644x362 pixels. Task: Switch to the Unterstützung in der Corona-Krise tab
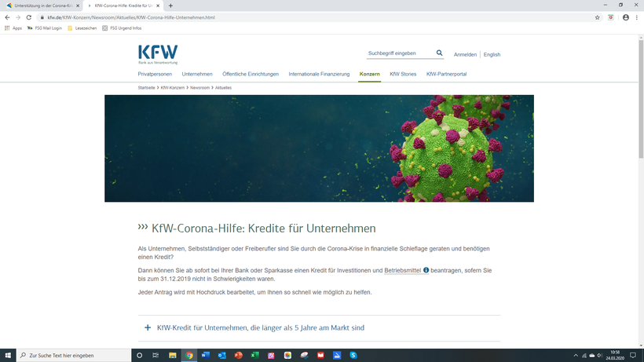pyautogui.click(x=42, y=5)
